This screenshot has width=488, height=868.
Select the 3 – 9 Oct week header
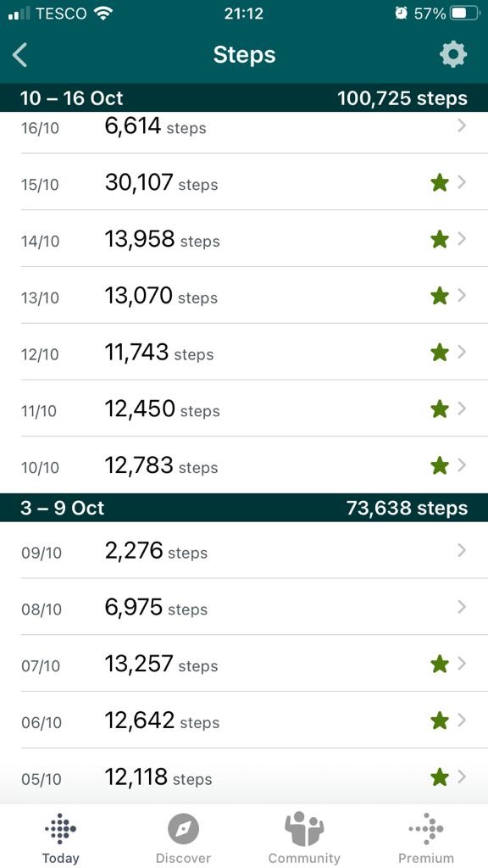244,508
